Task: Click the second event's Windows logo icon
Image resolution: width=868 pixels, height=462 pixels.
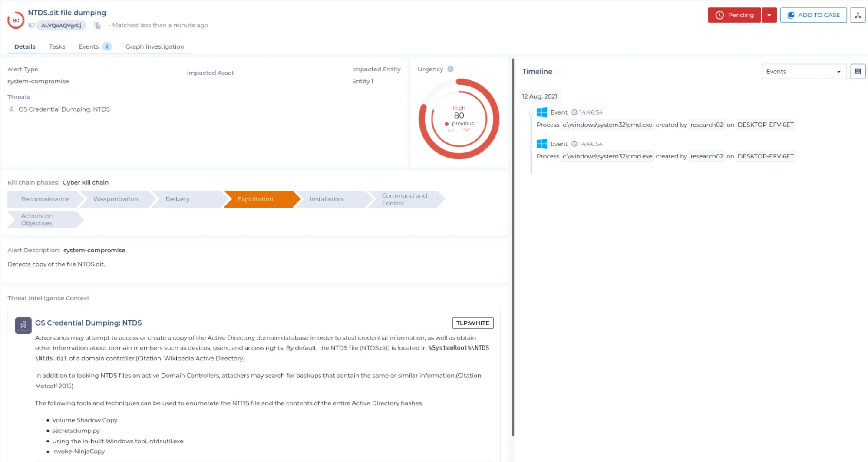Action: (541, 144)
